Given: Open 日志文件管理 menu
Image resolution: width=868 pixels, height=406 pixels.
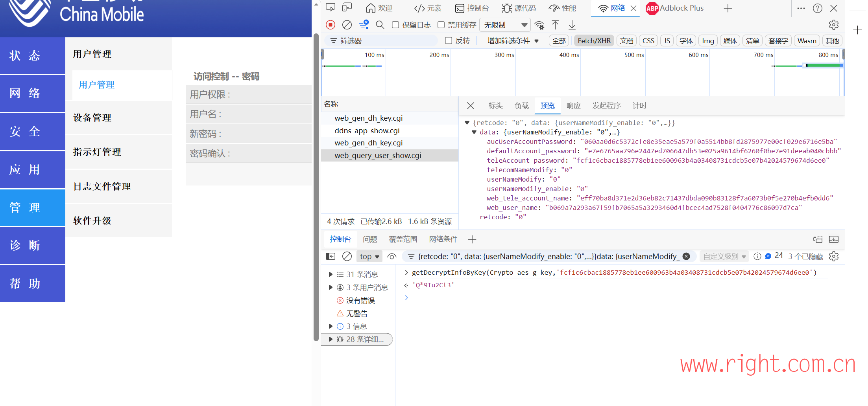Looking at the screenshot, I should click(119, 186).
